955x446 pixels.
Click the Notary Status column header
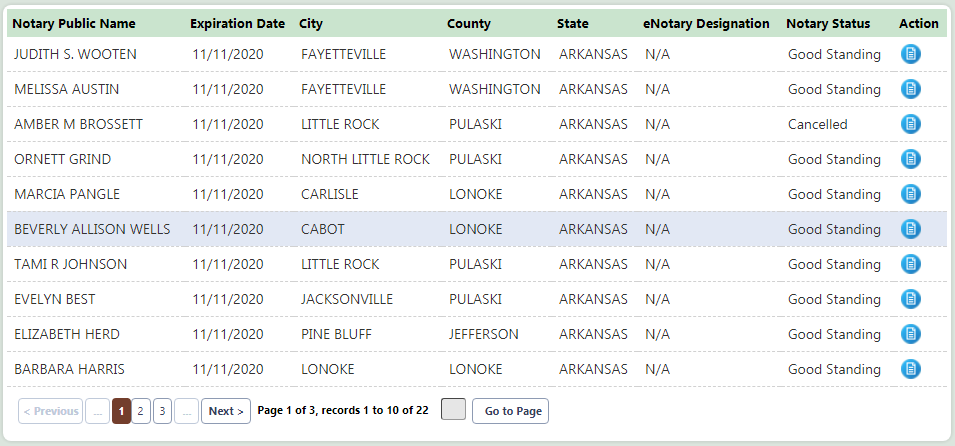coord(828,24)
